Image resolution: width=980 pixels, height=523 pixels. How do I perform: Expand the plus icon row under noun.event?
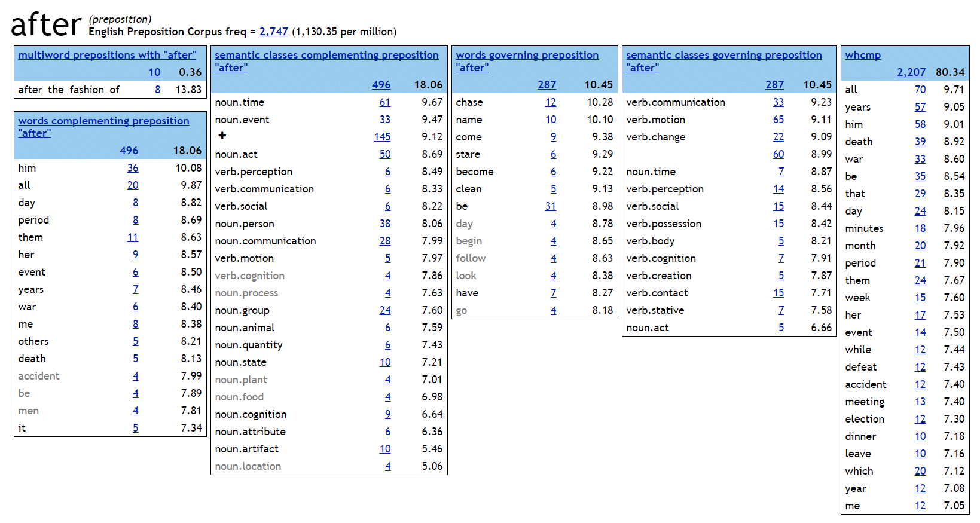(222, 136)
